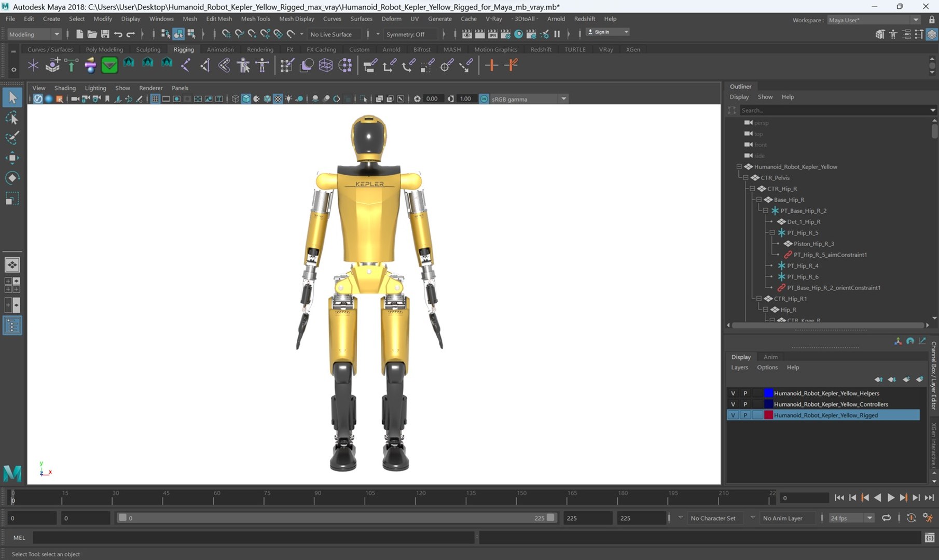
Task: Click the green Bind Skin shelf icon
Action: coord(109,65)
